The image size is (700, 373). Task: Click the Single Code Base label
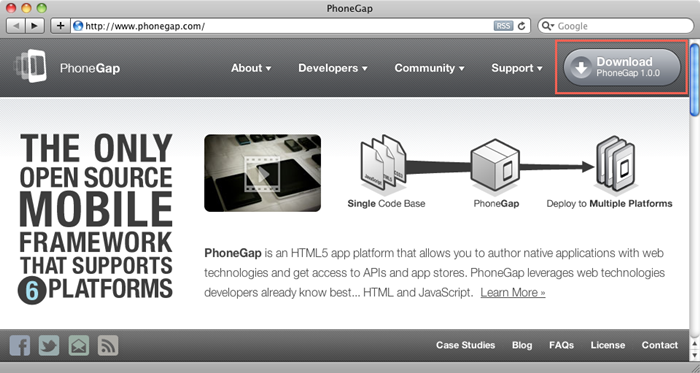coord(386,204)
